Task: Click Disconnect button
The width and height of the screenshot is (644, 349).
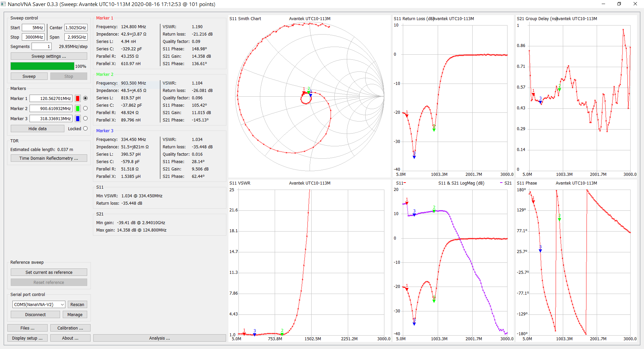Action: [35, 314]
